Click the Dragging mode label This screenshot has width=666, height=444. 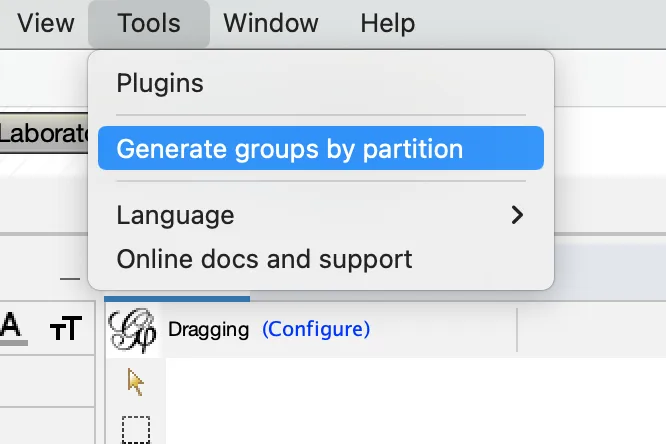click(209, 330)
